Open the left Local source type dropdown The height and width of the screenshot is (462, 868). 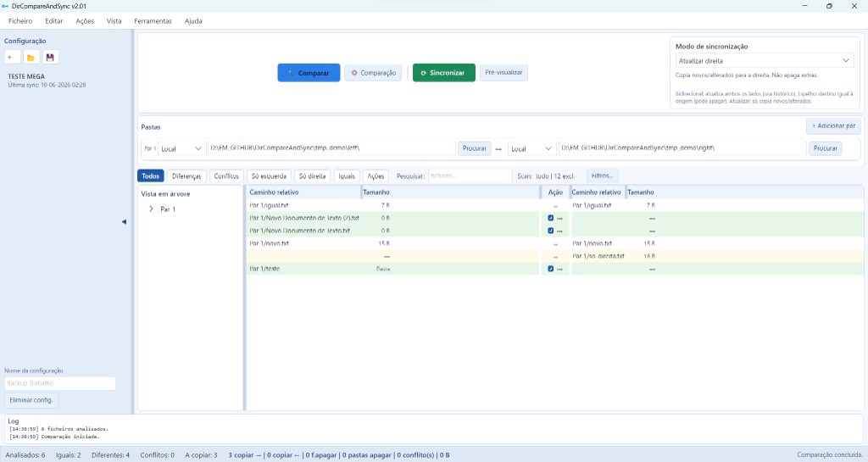point(181,148)
